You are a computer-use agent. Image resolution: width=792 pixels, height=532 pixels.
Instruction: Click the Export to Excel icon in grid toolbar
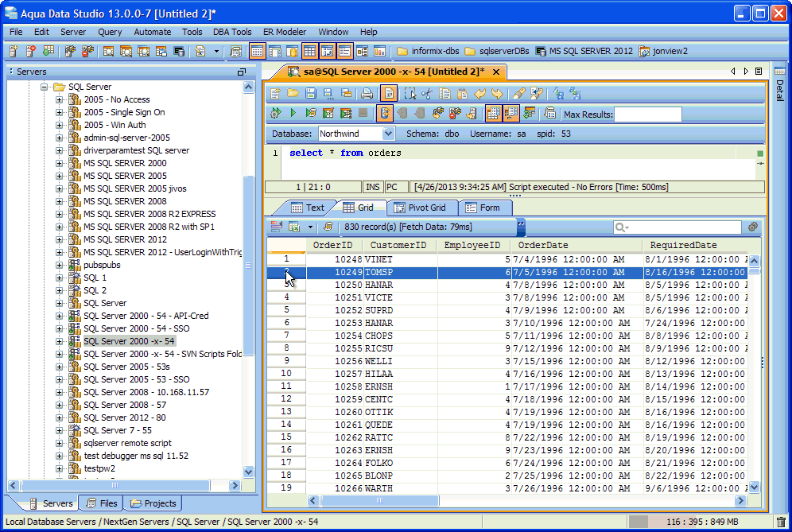[294, 227]
